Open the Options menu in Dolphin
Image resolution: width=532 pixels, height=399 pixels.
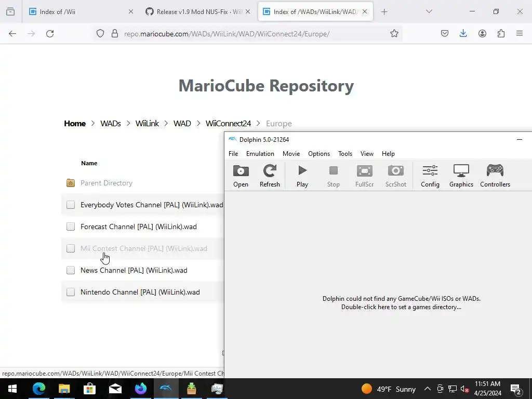(319, 154)
